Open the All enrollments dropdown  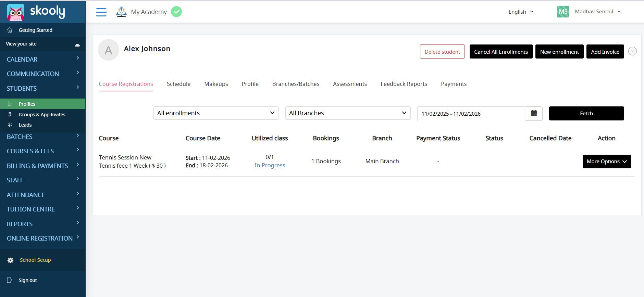click(216, 113)
